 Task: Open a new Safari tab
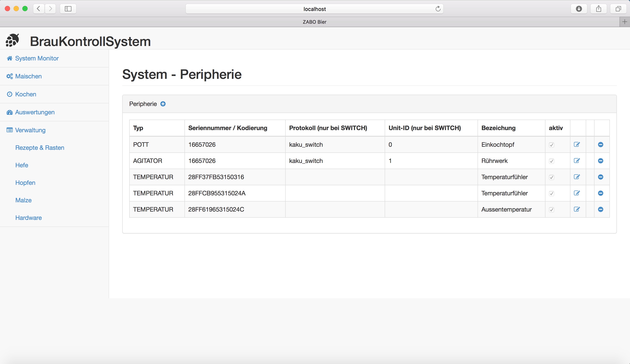tap(625, 22)
